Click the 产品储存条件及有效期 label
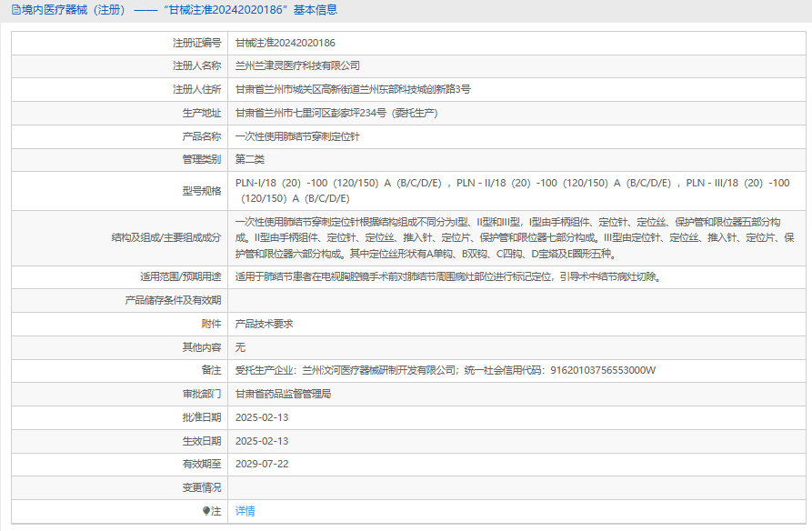Image resolution: width=812 pixels, height=531 pixels. click(x=173, y=300)
